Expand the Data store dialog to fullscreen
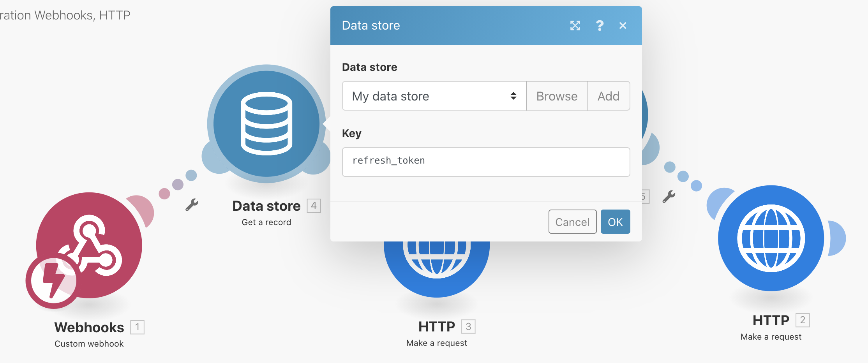The height and width of the screenshot is (363, 868). (x=575, y=26)
